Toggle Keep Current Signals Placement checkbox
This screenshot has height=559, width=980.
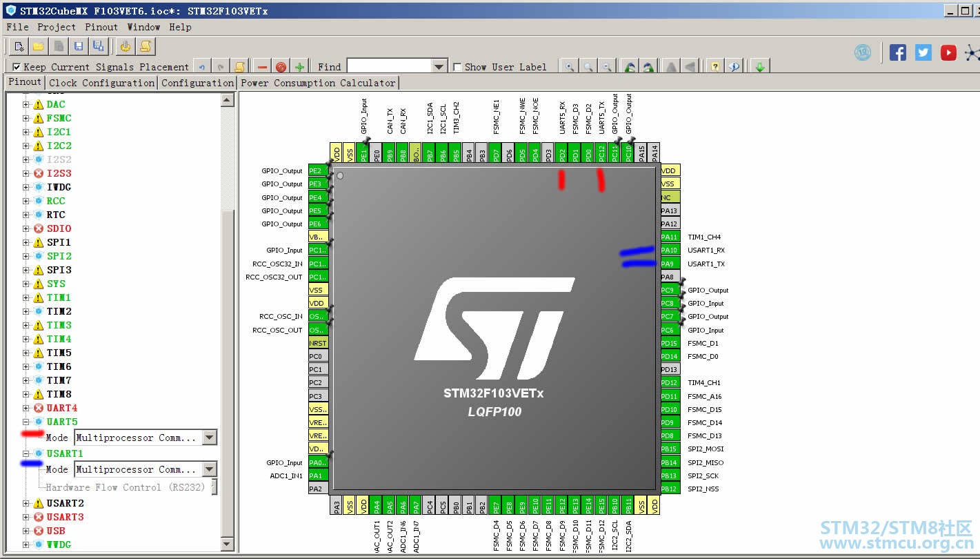(x=17, y=67)
